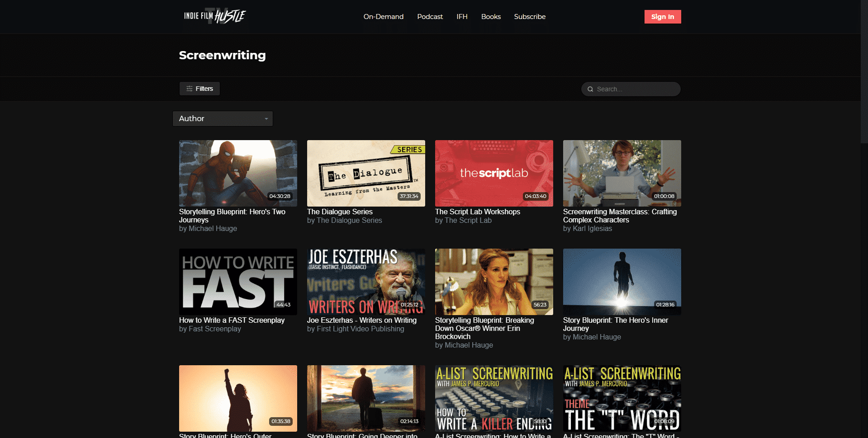The width and height of the screenshot is (868, 438).
Task: Click the Sign In button
Action: point(662,17)
